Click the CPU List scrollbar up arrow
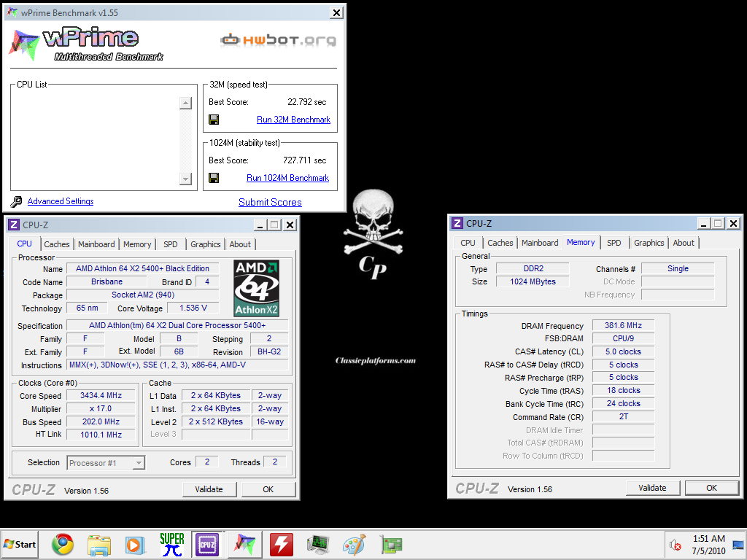Image resolution: width=747 pixels, height=560 pixels. pos(185,103)
